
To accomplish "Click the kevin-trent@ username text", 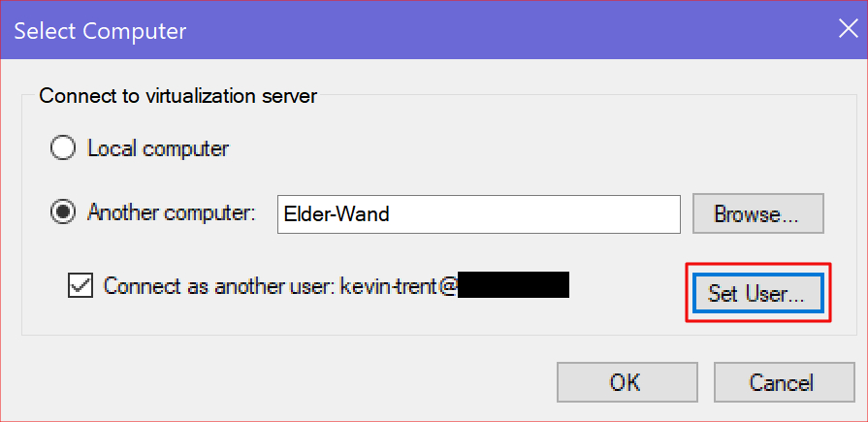I will click(398, 286).
